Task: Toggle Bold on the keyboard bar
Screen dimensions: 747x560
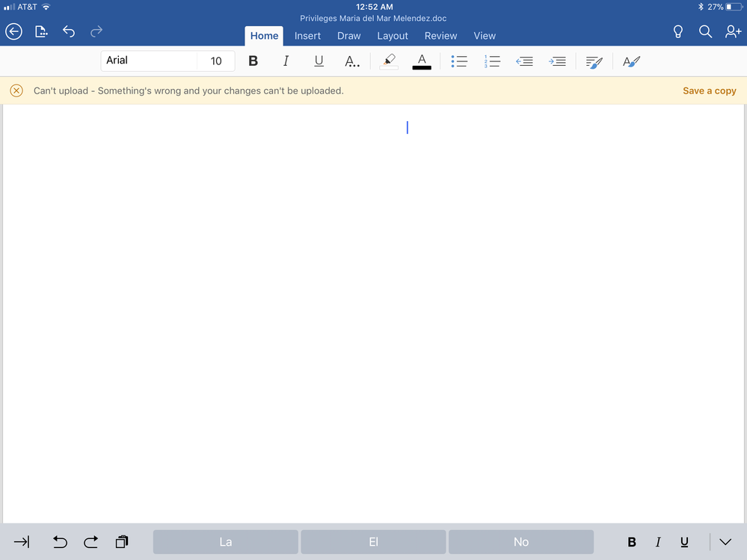Action: point(632,542)
